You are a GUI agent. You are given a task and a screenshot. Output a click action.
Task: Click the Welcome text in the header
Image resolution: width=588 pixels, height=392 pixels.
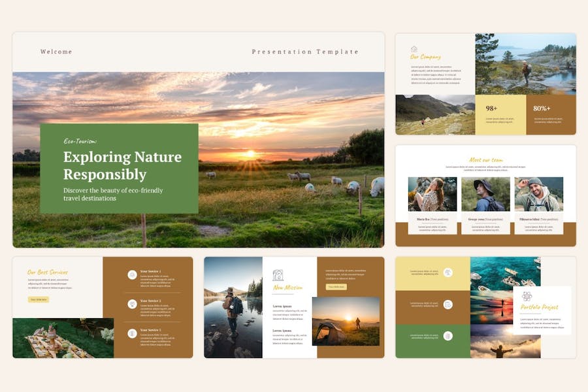click(x=56, y=52)
